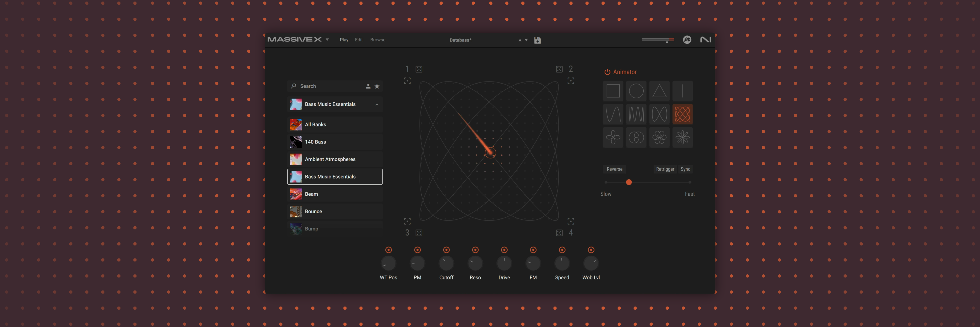Toggle the target circle above Reso knob
980x327 pixels.
tap(475, 250)
